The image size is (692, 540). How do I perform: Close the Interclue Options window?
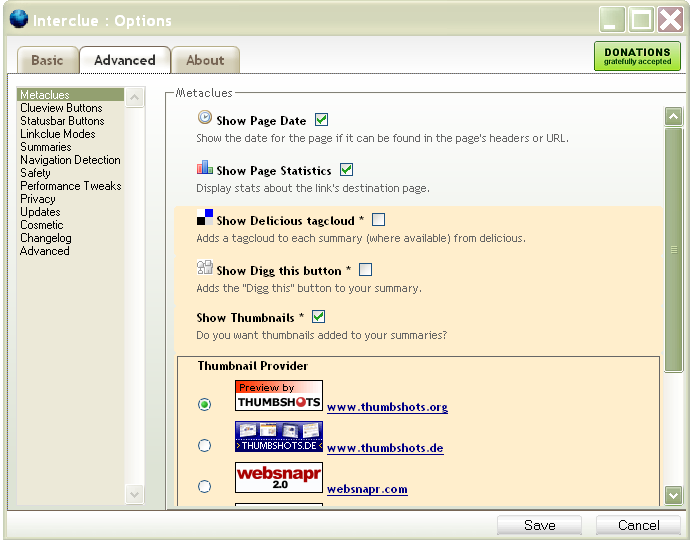click(670, 19)
